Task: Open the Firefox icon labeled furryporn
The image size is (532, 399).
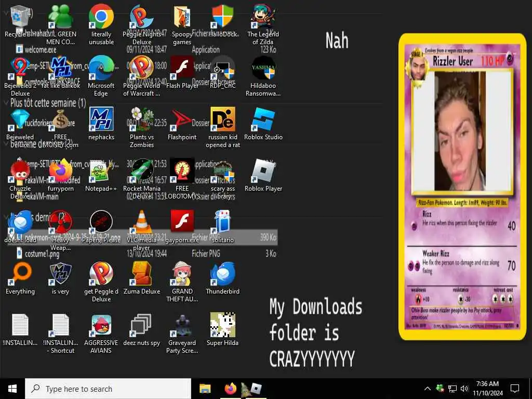Action: (x=60, y=171)
